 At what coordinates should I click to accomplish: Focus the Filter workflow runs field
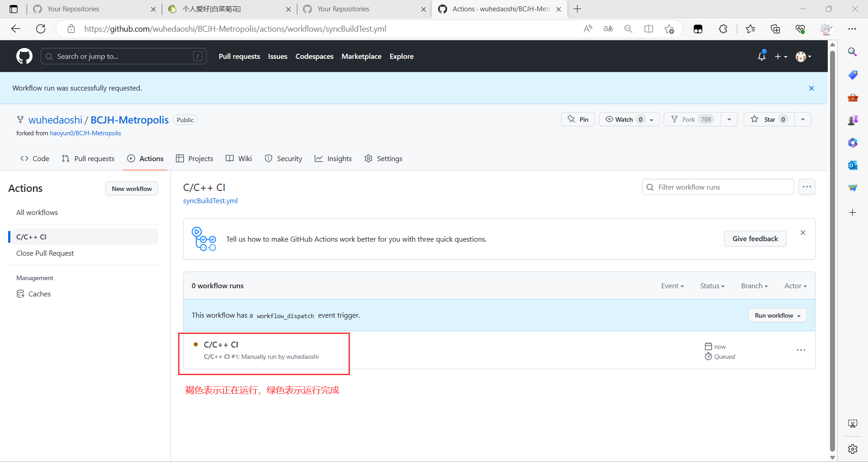pos(718,187)
